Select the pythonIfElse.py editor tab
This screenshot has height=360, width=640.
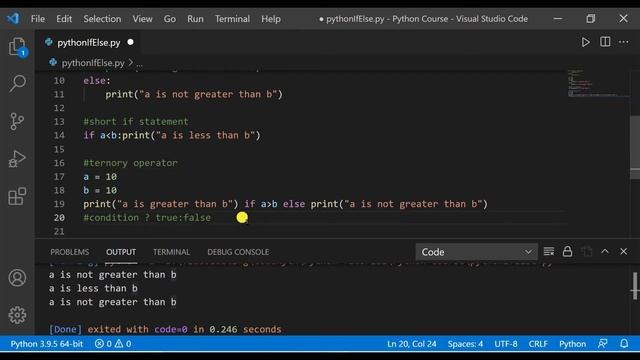tap(89, 42)
